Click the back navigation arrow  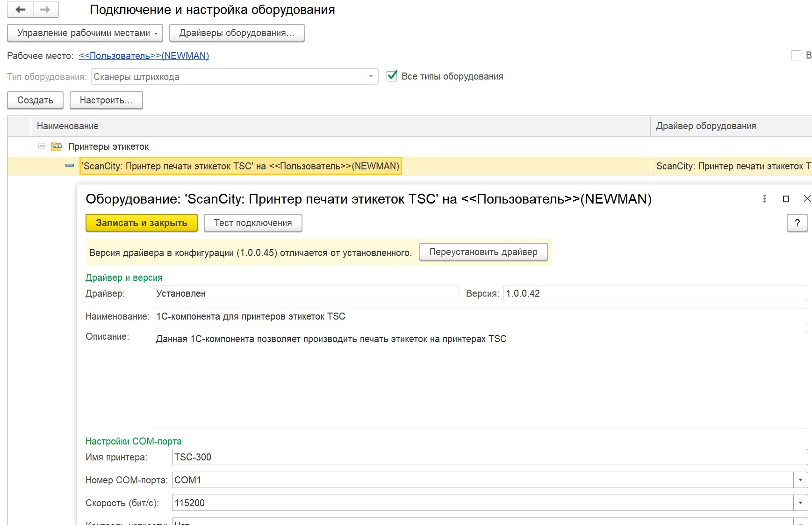[20, 10]
